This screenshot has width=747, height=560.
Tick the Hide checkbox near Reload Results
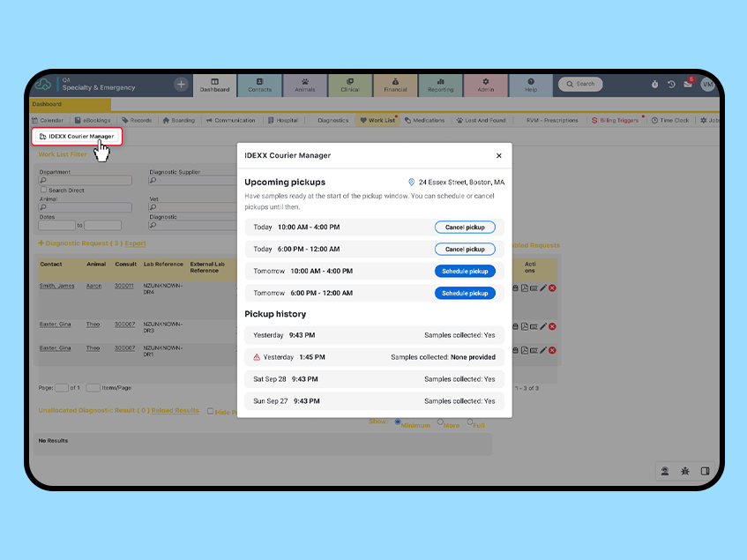[210, 411]
